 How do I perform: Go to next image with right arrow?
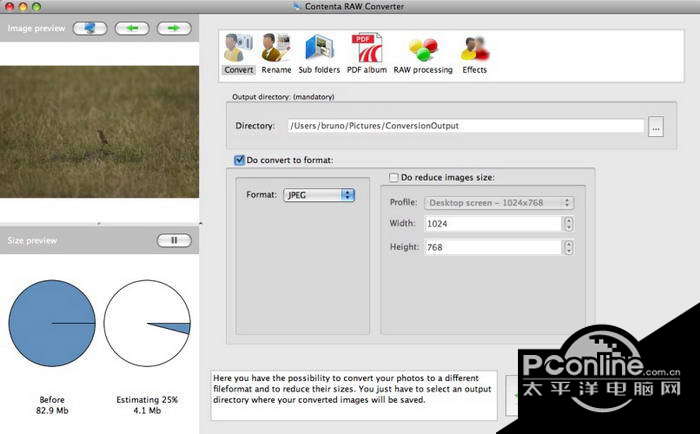point(174,29)
